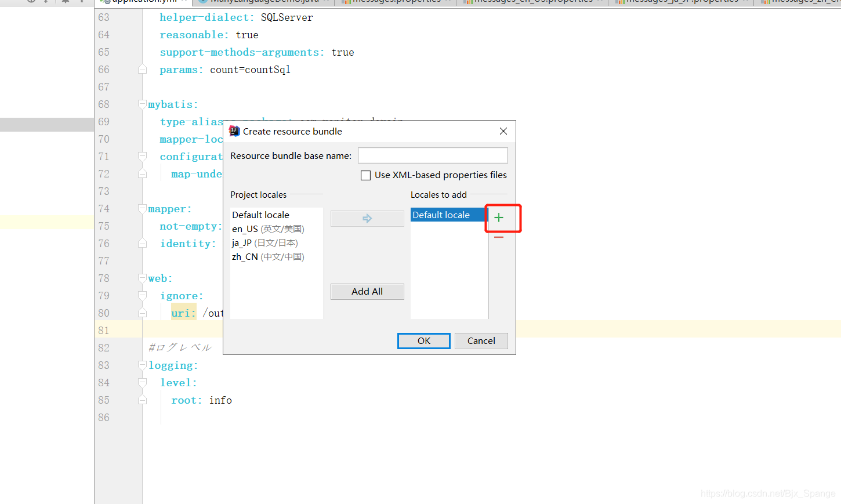Click the Cancel button
841x504 pixels.
pos(481,341)
